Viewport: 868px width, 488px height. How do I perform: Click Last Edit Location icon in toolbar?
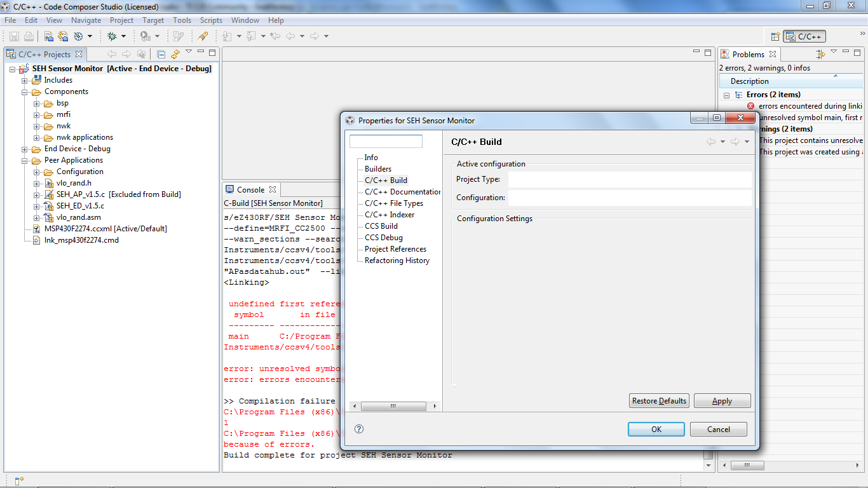coord(275,36)
